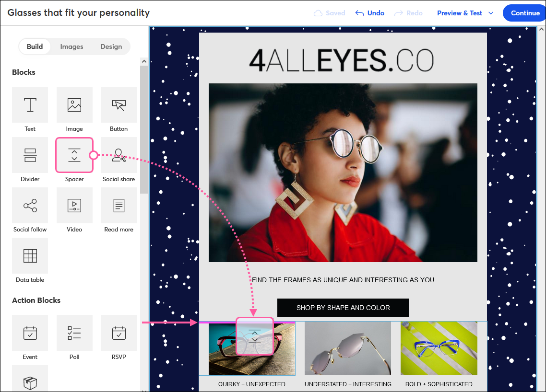This screenshot has width=546, height=392.
Task: Select the BOLD + SOPHISTICATED caption
Action: coord(439,384)
